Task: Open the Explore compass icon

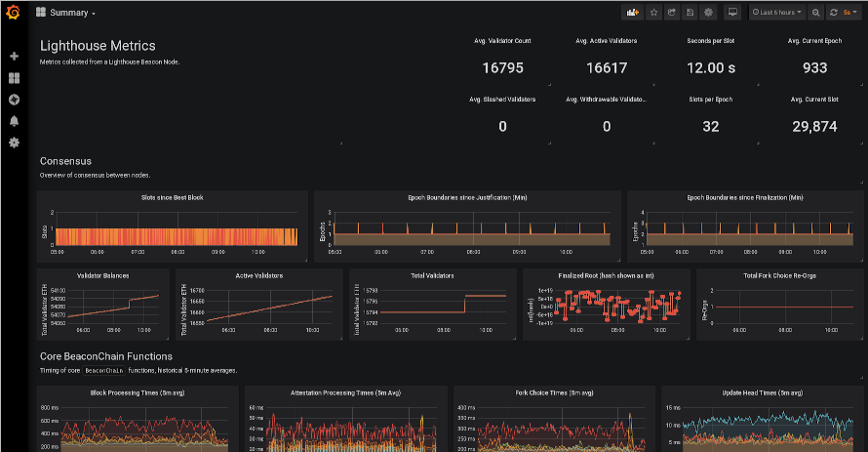Action: coord(14,100)
